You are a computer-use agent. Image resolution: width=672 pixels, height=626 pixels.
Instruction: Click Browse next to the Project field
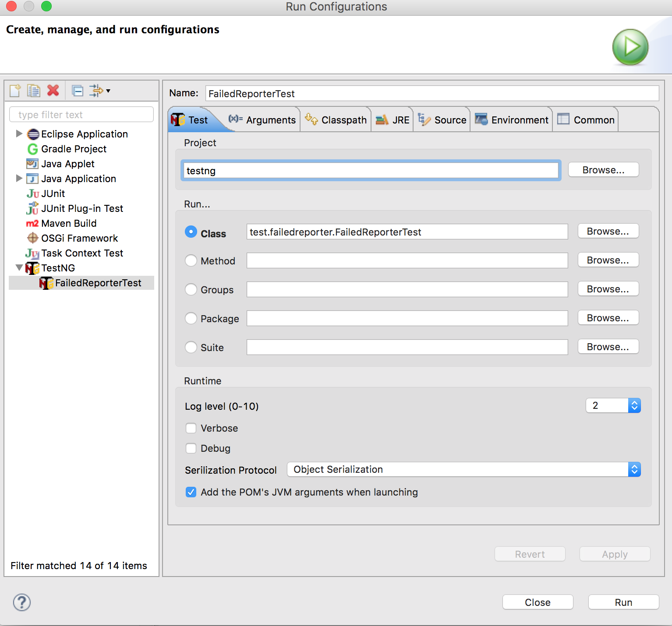click(x=603, y=170)
